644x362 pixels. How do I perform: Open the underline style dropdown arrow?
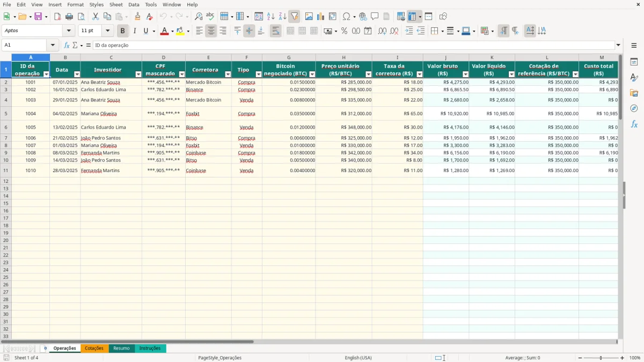point(153,31)
